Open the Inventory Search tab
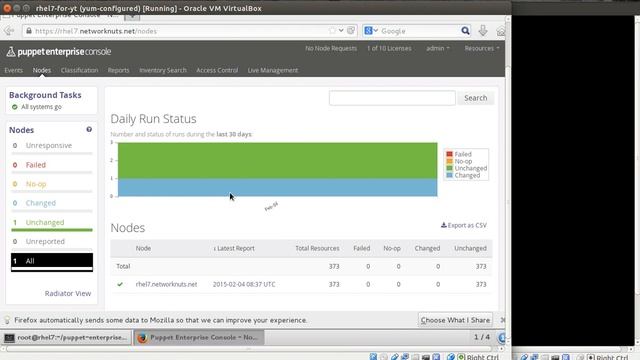The height and width of the screenshot is (360, 640). click(163, 70)
